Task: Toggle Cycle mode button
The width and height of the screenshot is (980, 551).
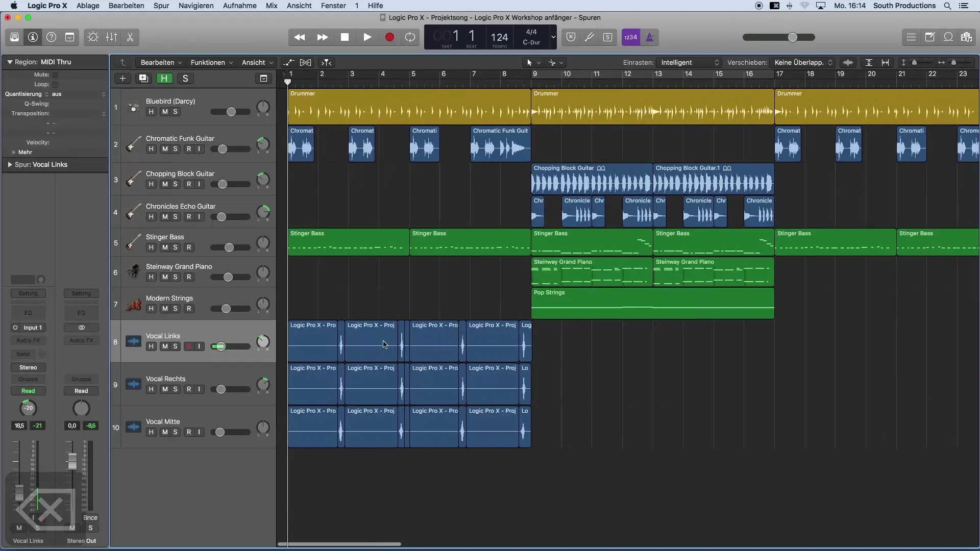Action: click(x=410, y=37)
